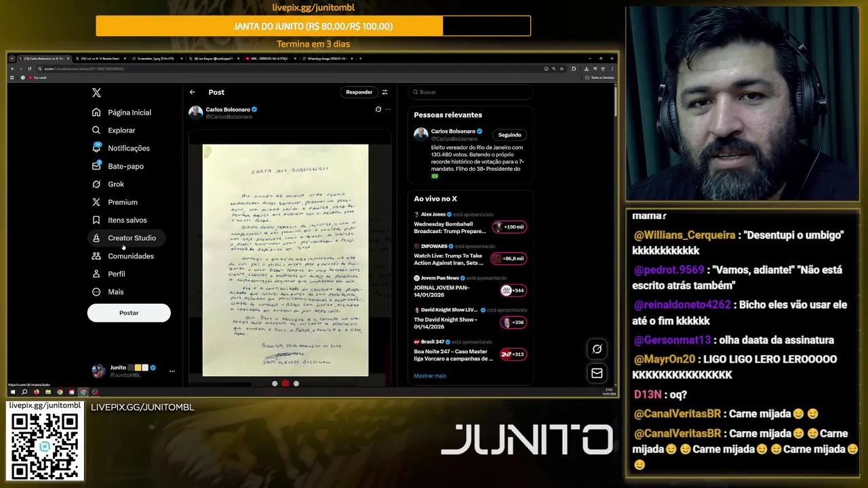Screen dimensions: 868x488
Task: Select third carousel dot under letter image
Action: pos(296,384)
